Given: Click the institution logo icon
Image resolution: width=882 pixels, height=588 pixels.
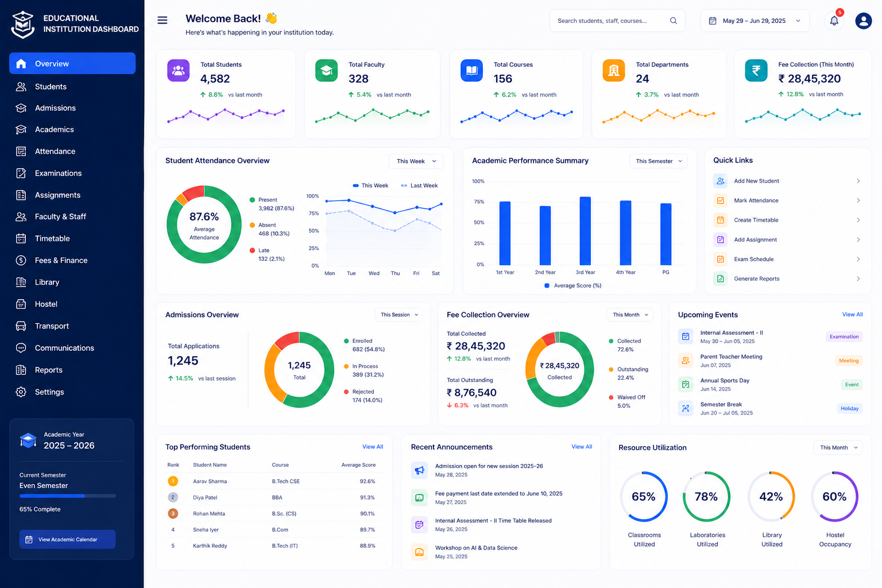Looking at the screenshot, I should [x=23, y=24].
